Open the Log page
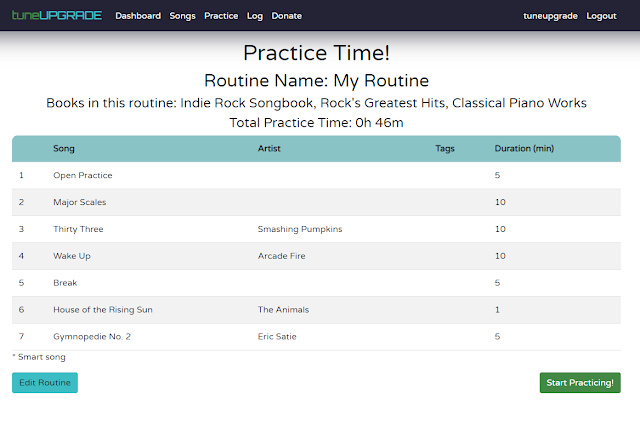The width and height of the screenshot is (640, 425). click(x=255, y=16)
